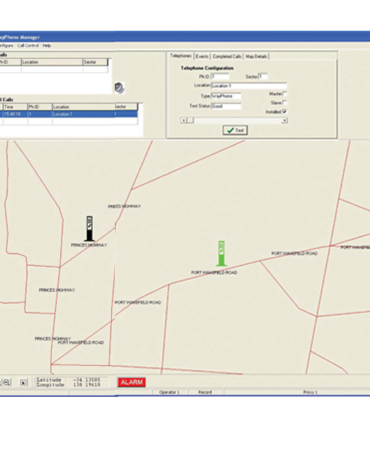Click the left arrow of the record scrollbar
370x450 pixels.
tap(183, 120)
